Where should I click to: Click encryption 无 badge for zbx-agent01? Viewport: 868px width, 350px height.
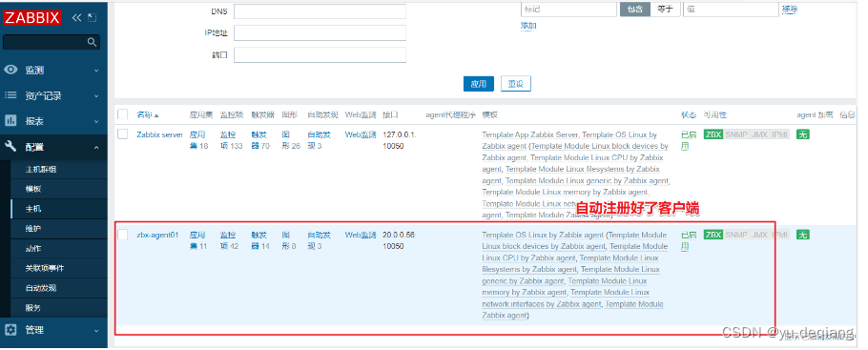click(803, 235)
